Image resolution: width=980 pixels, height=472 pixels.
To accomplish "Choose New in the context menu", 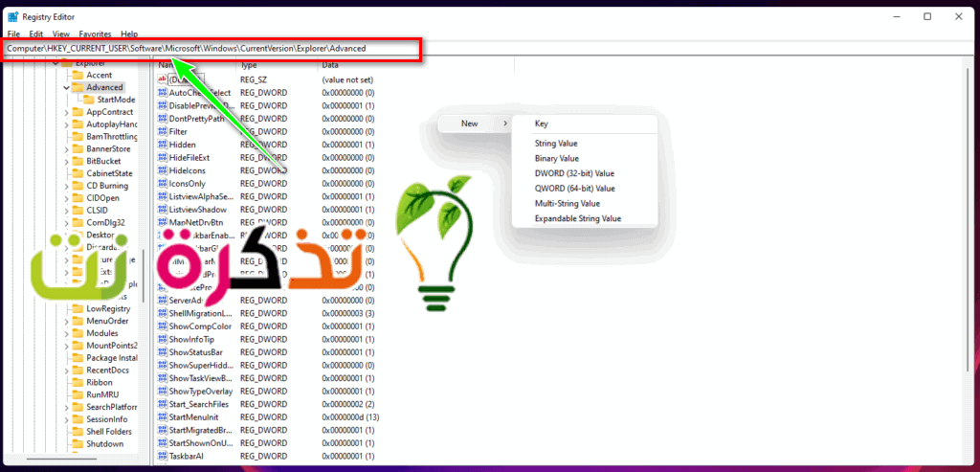I will tap(473, 124).
